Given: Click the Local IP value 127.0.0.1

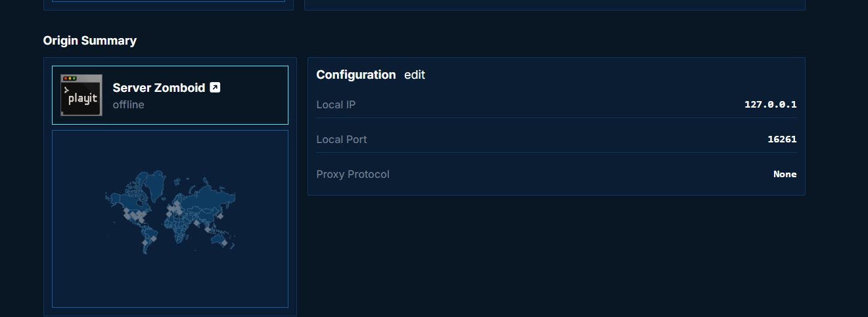Looking at the screenshot, I should [x=771, y=104].
